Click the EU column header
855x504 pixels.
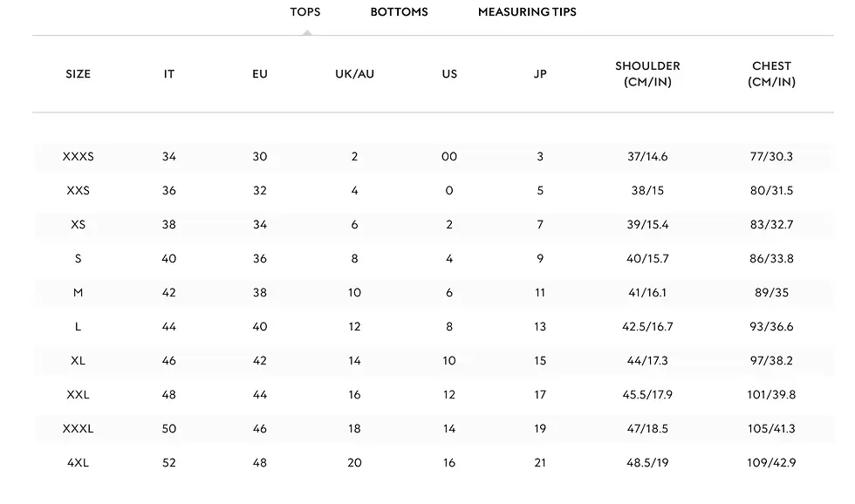pyautogui.click(x=260, y=74)
